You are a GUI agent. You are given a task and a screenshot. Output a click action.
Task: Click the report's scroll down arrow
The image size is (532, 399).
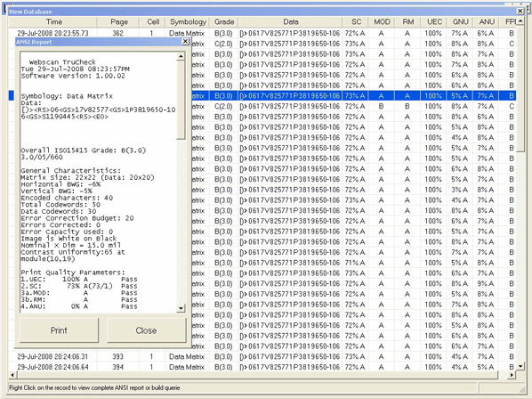pyautogui.click(x=181, y=308)
